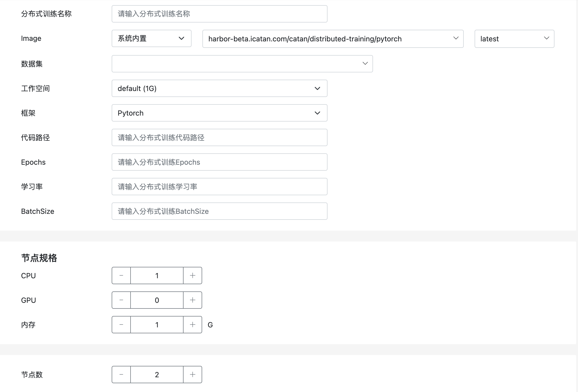Increase GPU count with plus icon
The image size is (578, 392).
tap(193, 300)
